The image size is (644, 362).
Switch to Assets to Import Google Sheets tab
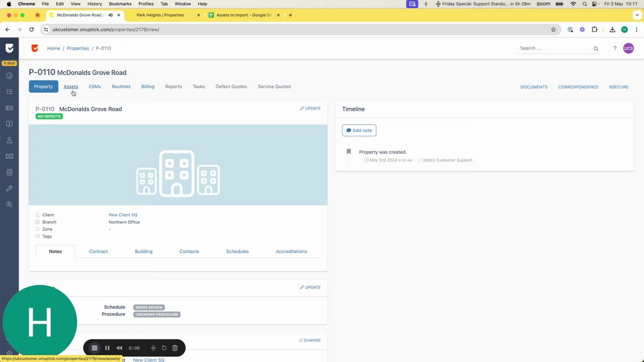pyautogui.click(x=244, y=15)
